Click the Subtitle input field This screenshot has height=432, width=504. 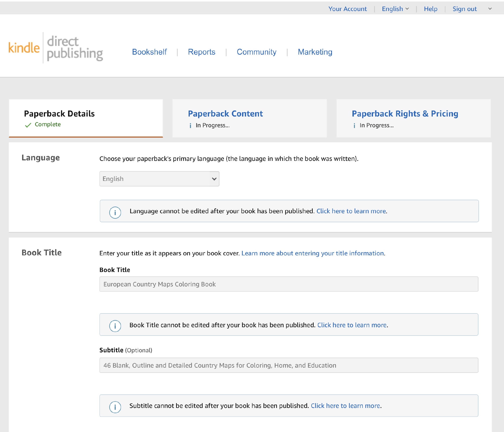[289, 365]
